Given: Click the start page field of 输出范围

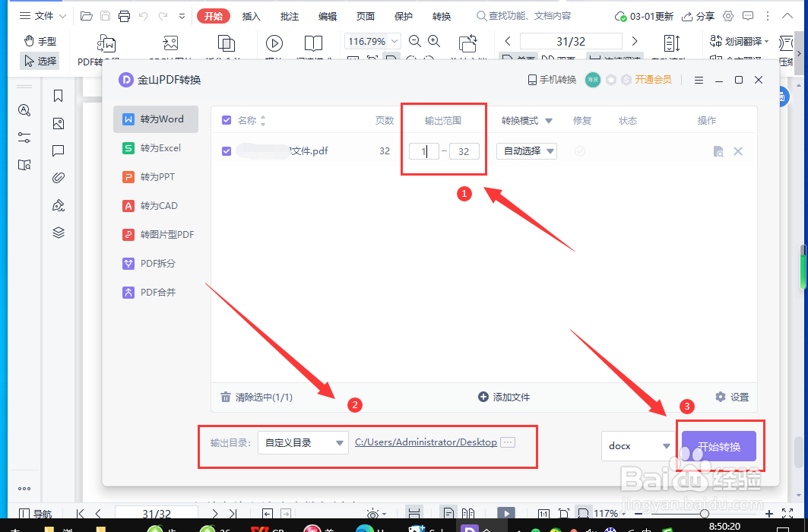Looking at the screenshot, I should (423, 151).
